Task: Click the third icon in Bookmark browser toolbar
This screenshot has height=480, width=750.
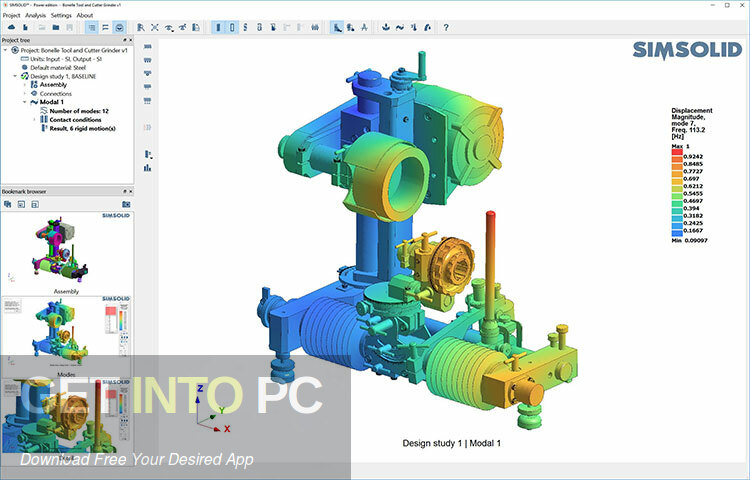Action: 35,204
